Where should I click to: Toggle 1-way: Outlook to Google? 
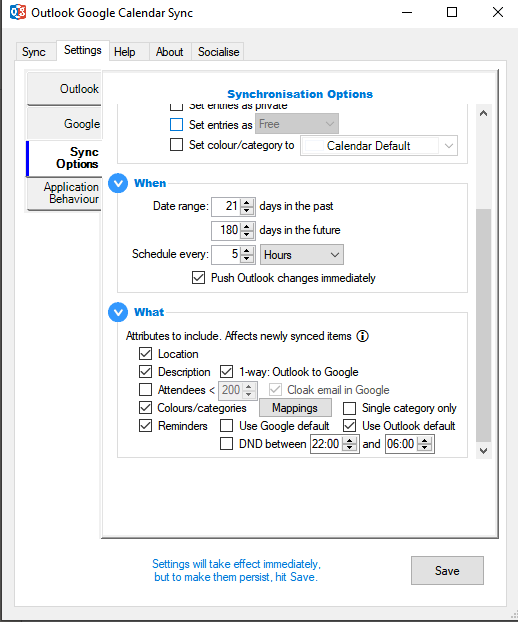[x=226, y=372]
